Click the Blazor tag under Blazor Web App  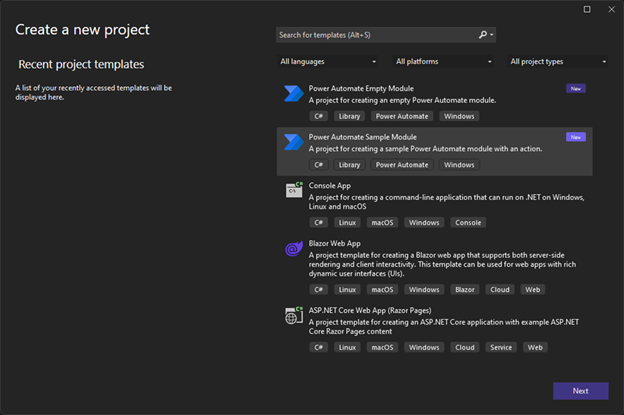pos(464,289)
